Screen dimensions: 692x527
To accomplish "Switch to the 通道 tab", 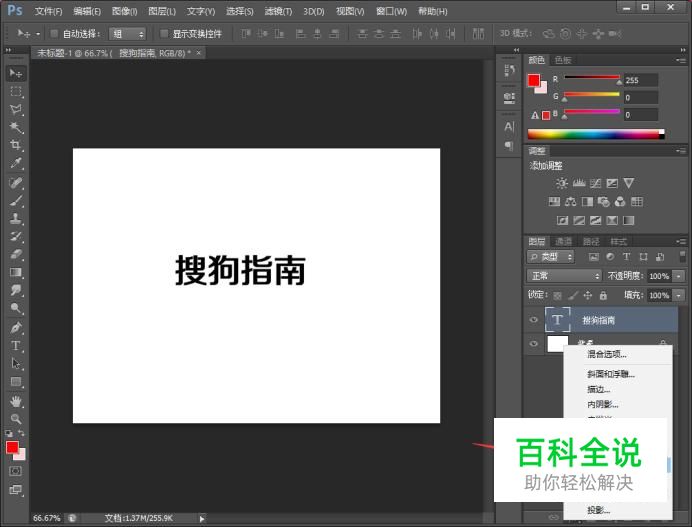I will point(563,241).
